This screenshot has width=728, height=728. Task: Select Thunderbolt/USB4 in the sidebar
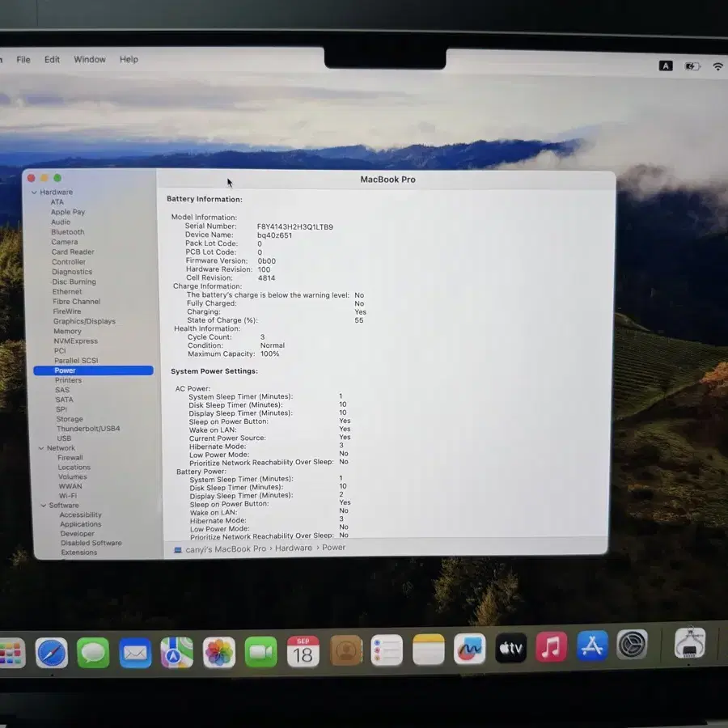(88, 429)
